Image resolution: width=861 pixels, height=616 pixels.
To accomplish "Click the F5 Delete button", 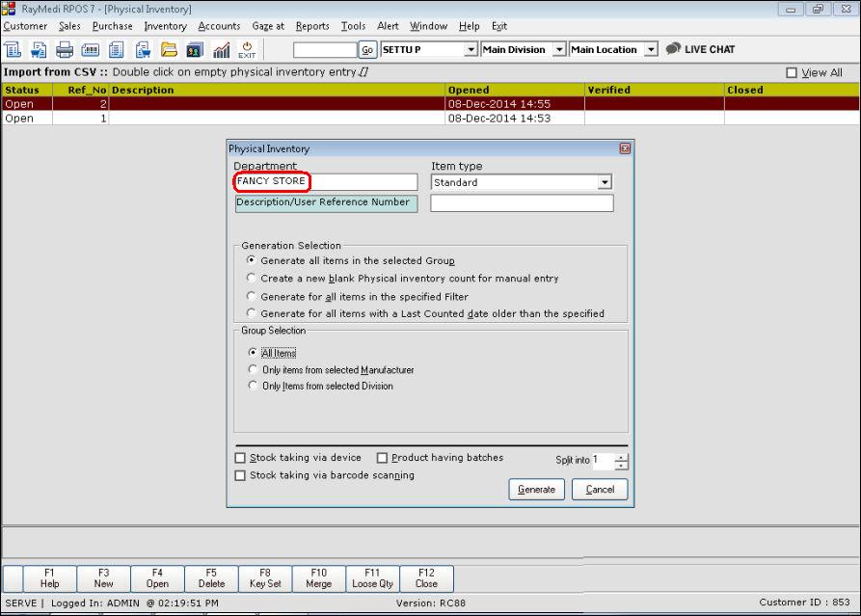I will click(x=211, y=578).
